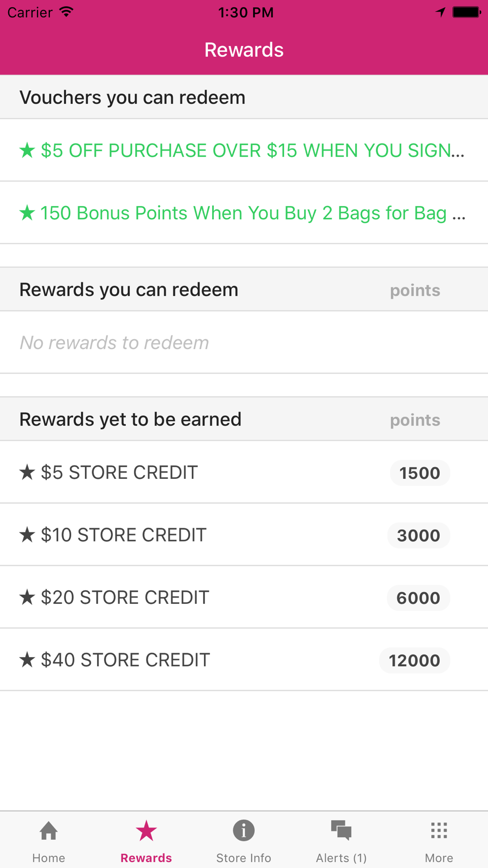
Task: Open the Store Info circle icon
Action: point(244,830)
